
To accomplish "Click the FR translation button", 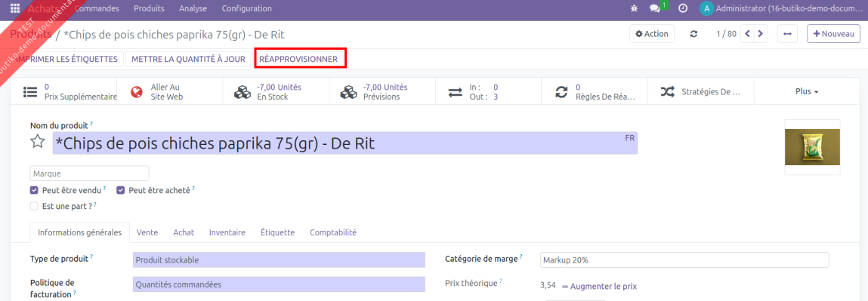I will pyautogui.click(x=630, y=138).
